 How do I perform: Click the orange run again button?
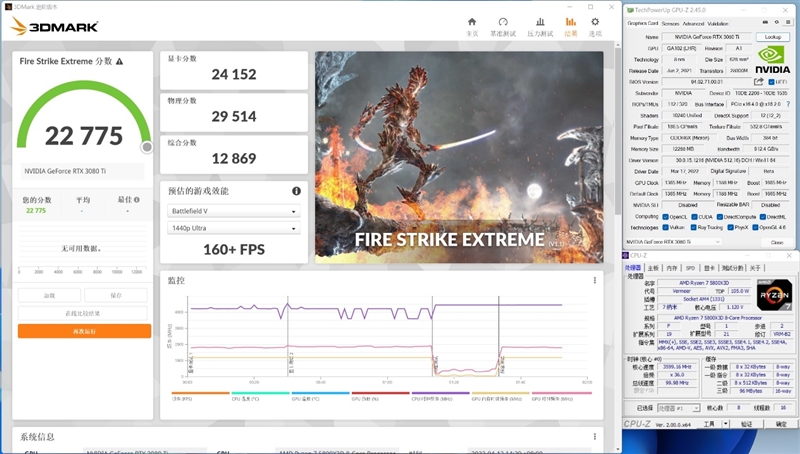pos(85,331)
